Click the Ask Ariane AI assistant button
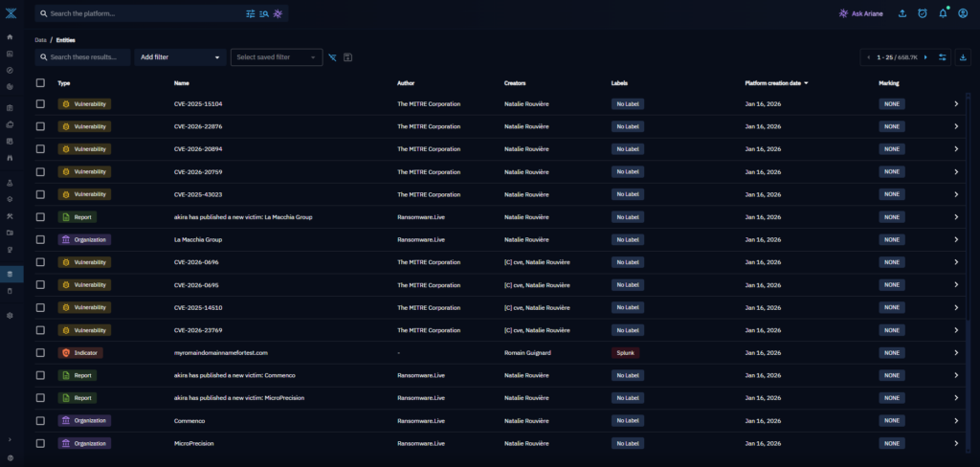The width and height of the screenshot is (980, 467). tap(860, 13)
